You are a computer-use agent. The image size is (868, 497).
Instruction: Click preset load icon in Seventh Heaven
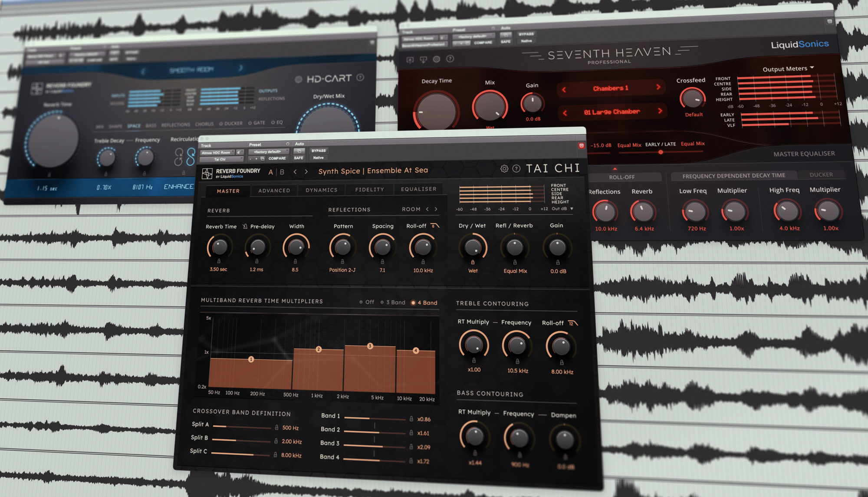click(x=423, y=59)
